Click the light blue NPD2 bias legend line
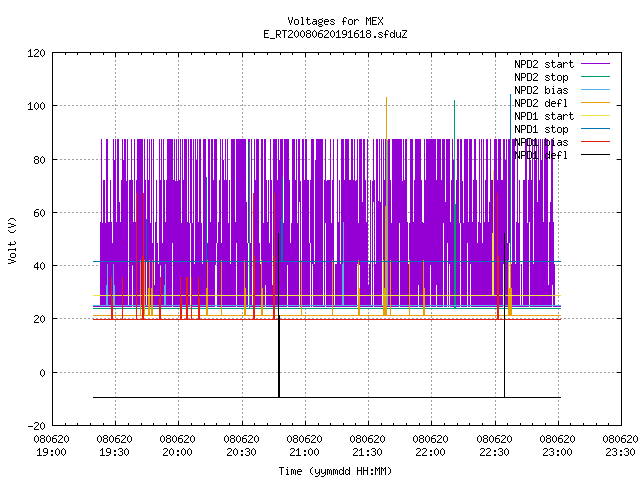 coord(595,89)
